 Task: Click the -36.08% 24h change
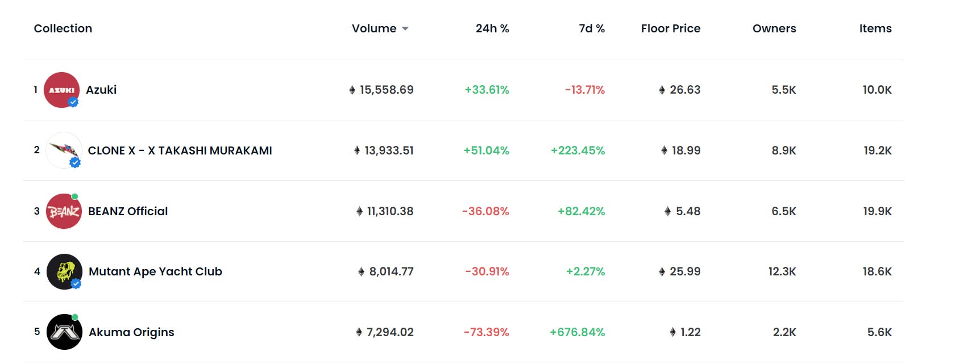click(x=485, y=211)
